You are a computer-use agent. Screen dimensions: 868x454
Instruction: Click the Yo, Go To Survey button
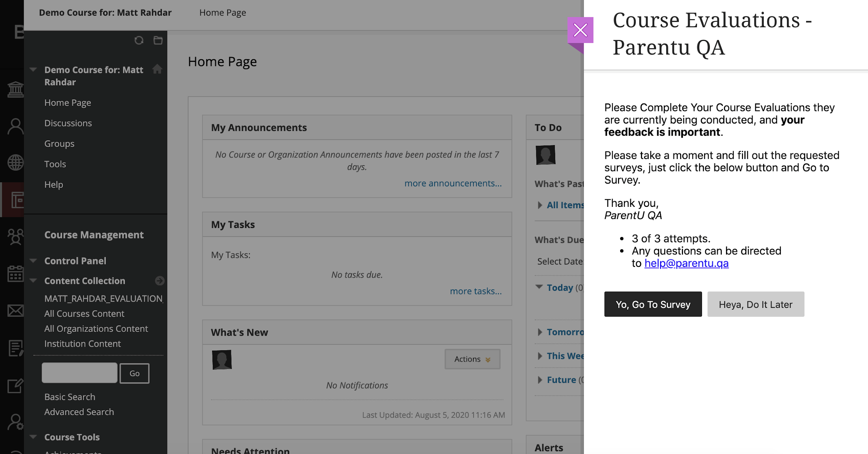[x=653, y=304]
